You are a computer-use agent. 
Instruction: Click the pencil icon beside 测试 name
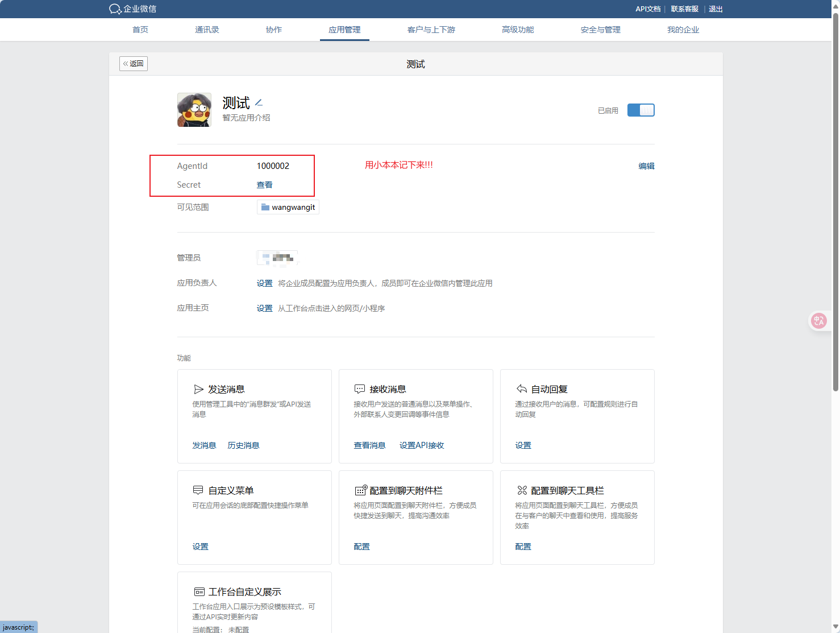tap(259, 103)
